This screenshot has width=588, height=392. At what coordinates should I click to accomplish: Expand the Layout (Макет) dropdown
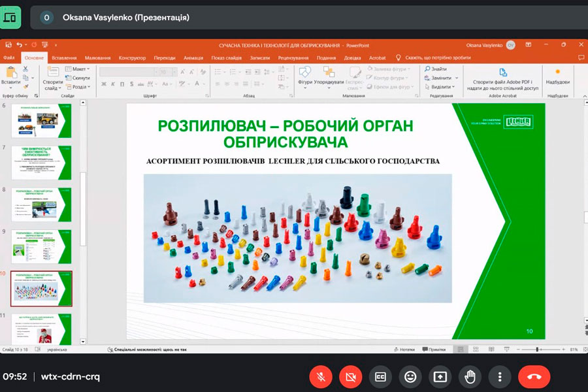click(x=80, y=69)
